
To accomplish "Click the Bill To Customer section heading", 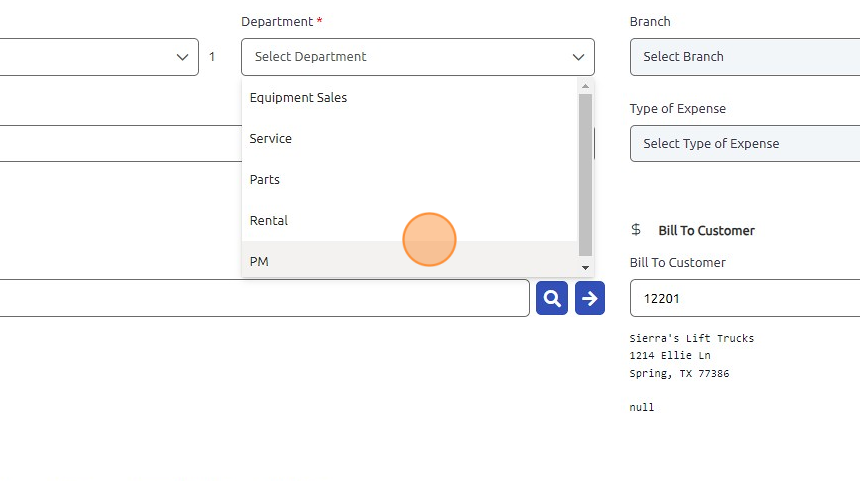I will point(706,230).
